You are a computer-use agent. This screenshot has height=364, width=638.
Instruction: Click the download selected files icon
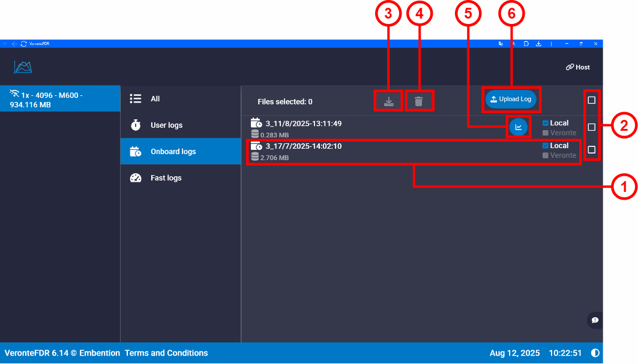pyautogui.click(x=389, y=101)
